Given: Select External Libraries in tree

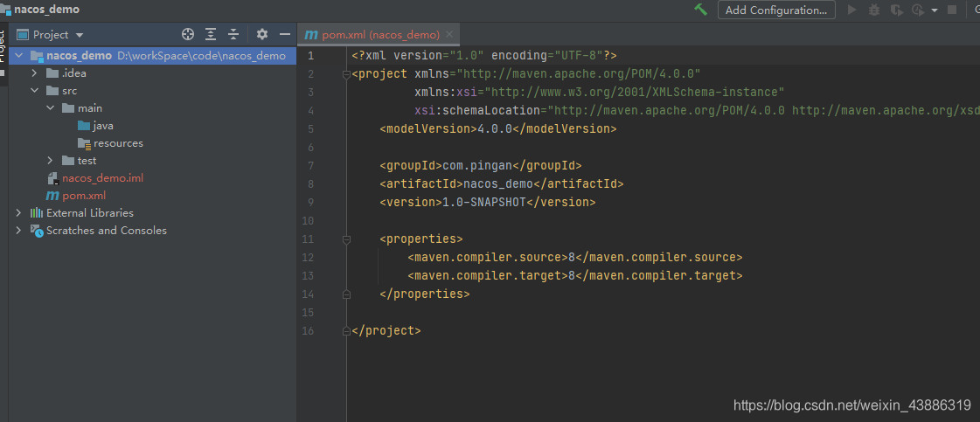Looking at the screenshot, I should coord(90,213).
